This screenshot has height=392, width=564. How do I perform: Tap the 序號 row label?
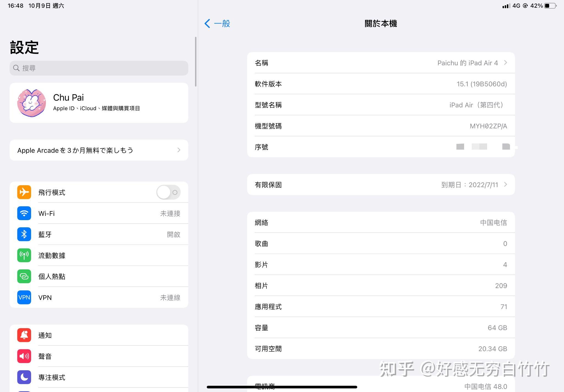261,147
